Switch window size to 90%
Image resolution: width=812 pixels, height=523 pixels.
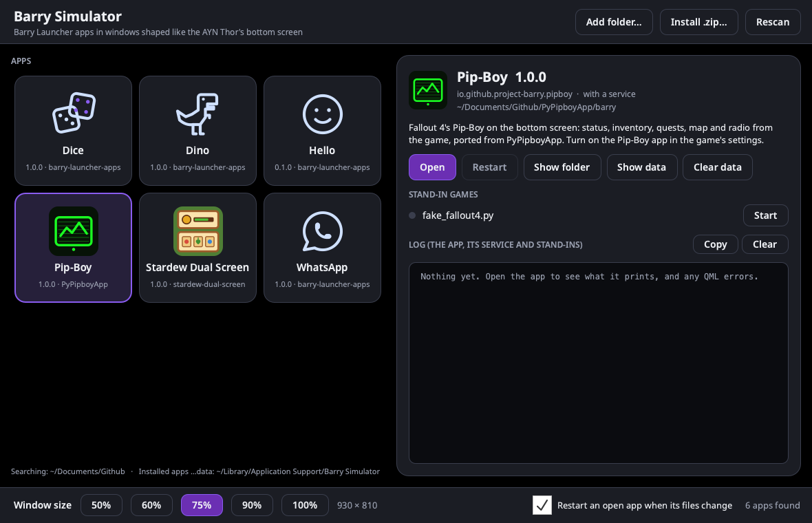(252, 505)
